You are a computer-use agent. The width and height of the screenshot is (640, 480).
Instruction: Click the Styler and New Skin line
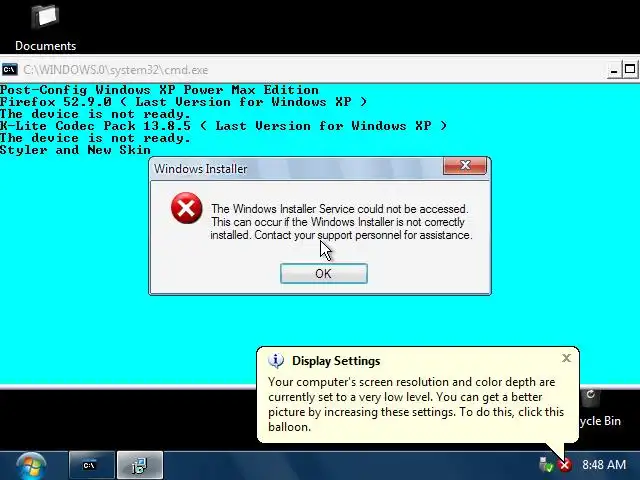[x=75, y=150]
